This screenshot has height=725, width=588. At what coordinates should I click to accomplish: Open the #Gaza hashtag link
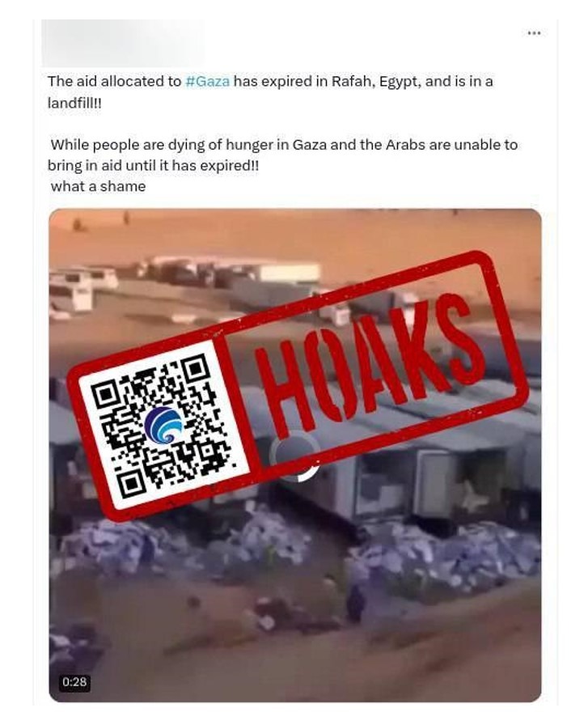click(x=207, y=82)
